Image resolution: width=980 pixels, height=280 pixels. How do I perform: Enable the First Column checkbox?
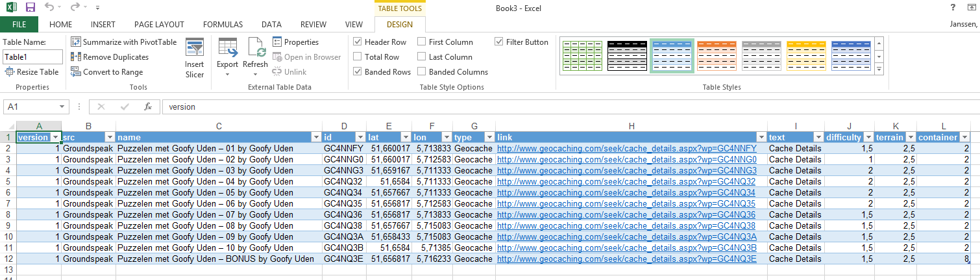coord(422,42)
